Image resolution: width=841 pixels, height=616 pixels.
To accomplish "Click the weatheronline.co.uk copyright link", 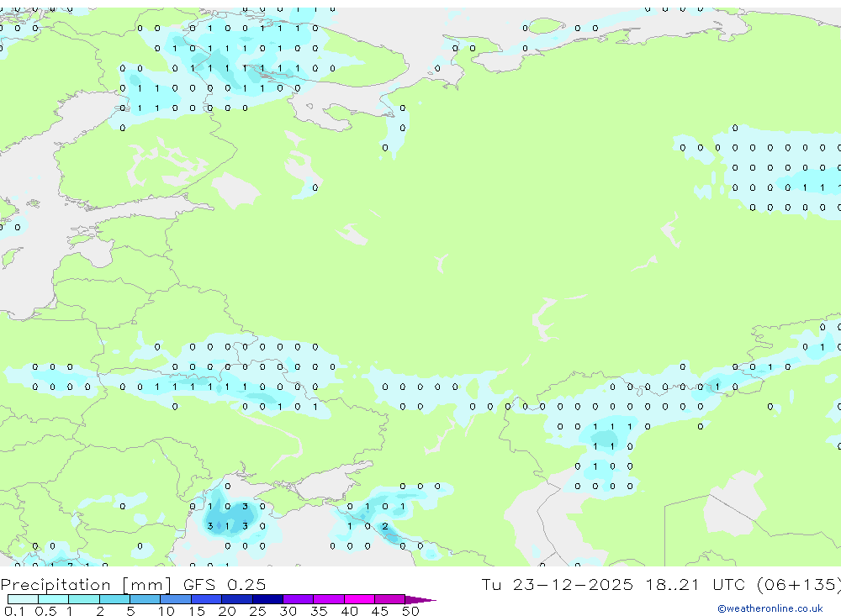I will (770, 608).
